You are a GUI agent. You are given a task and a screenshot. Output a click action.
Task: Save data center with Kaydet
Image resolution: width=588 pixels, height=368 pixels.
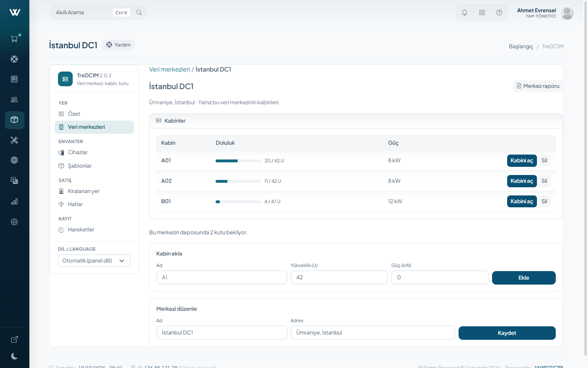click(x=507, y=333)
